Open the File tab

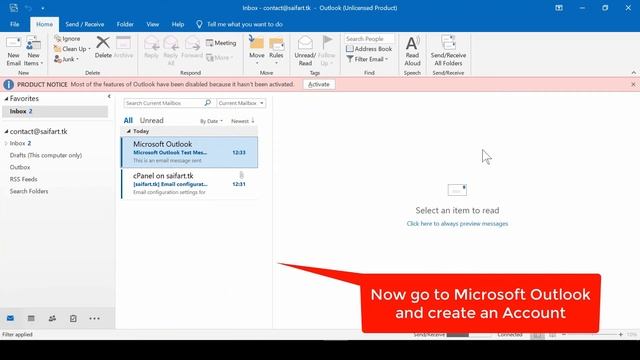(15, 24)
